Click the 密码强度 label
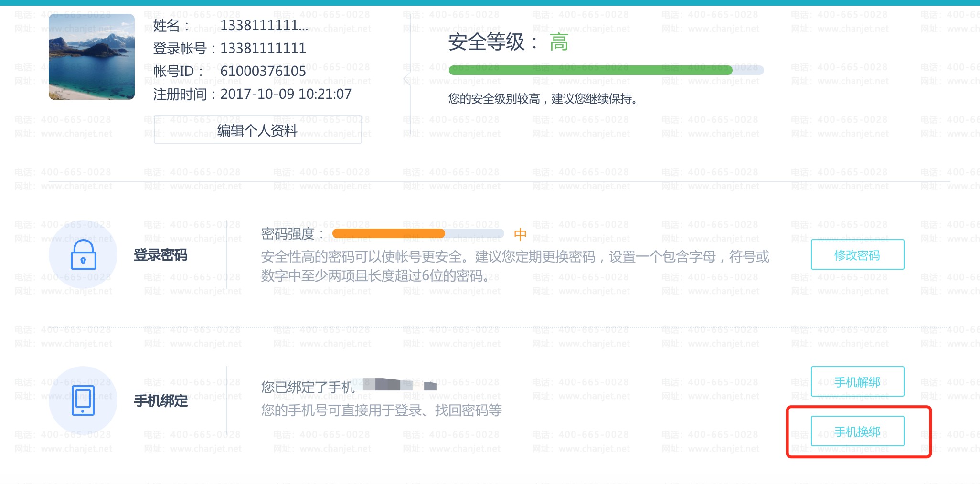Viewport: 980px width, 484px height. click(292, 234)
